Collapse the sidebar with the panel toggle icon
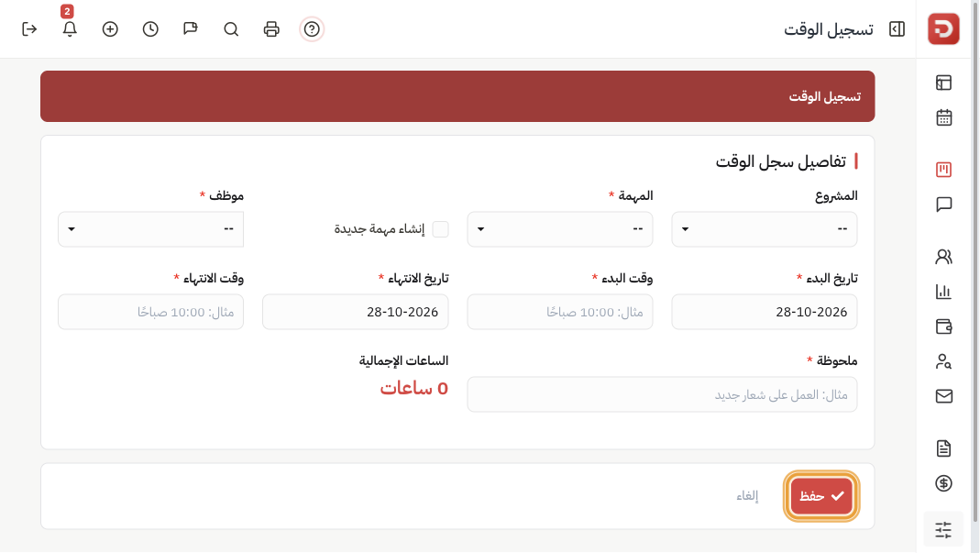This screenshot has width=980, height=553. click(x=897, y=28)
